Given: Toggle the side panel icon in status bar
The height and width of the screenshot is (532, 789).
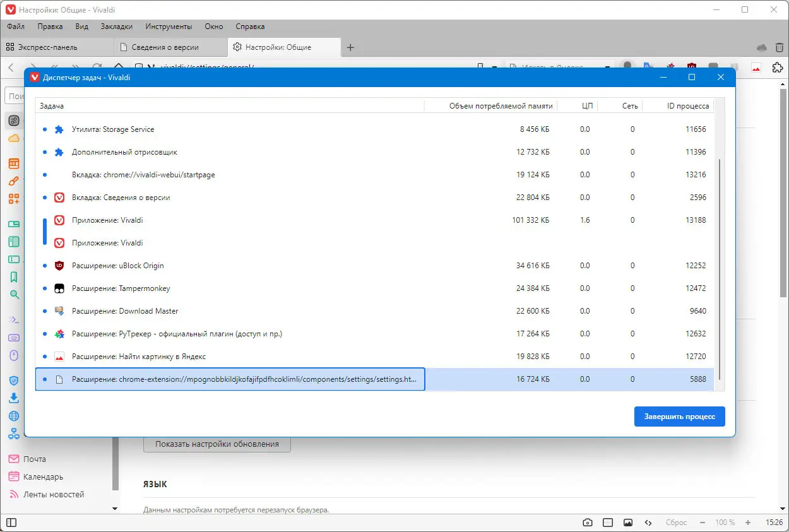Looking at the screenshot, I should (x=11, y=523).
